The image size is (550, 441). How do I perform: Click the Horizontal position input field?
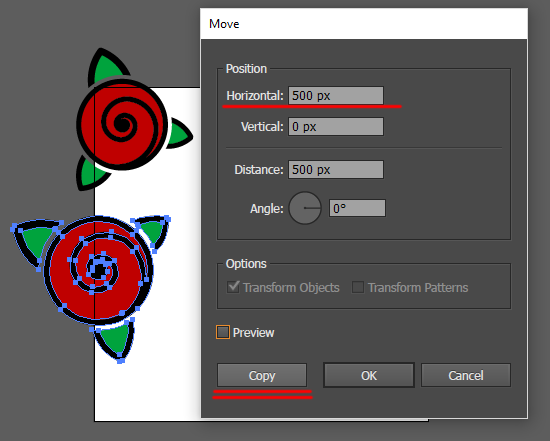click(336, 95)
